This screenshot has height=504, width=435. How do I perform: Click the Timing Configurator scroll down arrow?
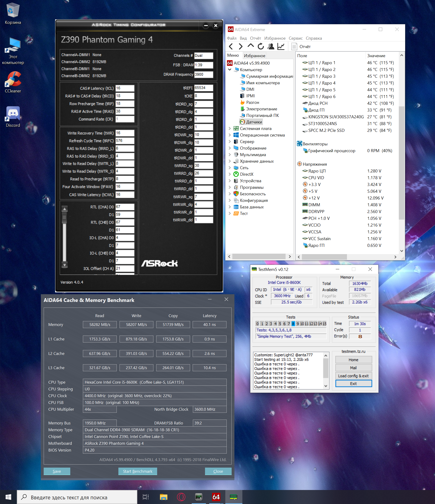coord(64,265)
